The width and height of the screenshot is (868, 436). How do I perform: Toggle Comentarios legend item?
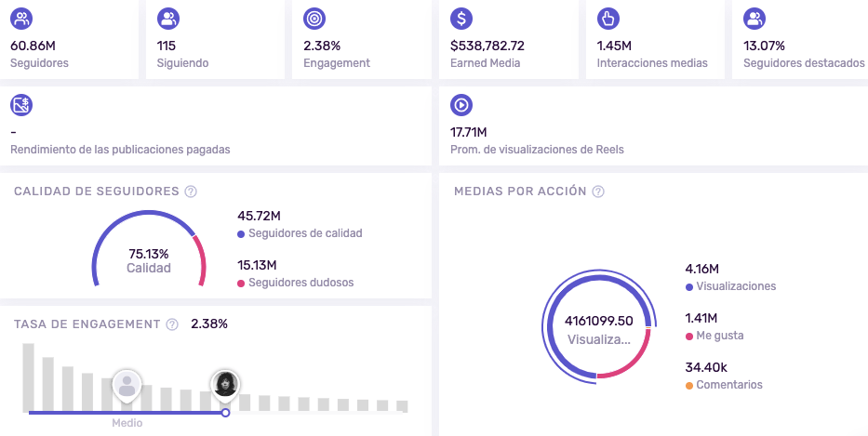coord(724,385)
